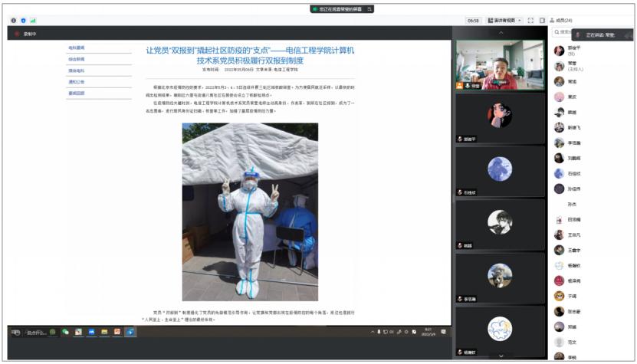
Task: Click the speaking notification 正在讲话 popup
Action: point(603,35)
